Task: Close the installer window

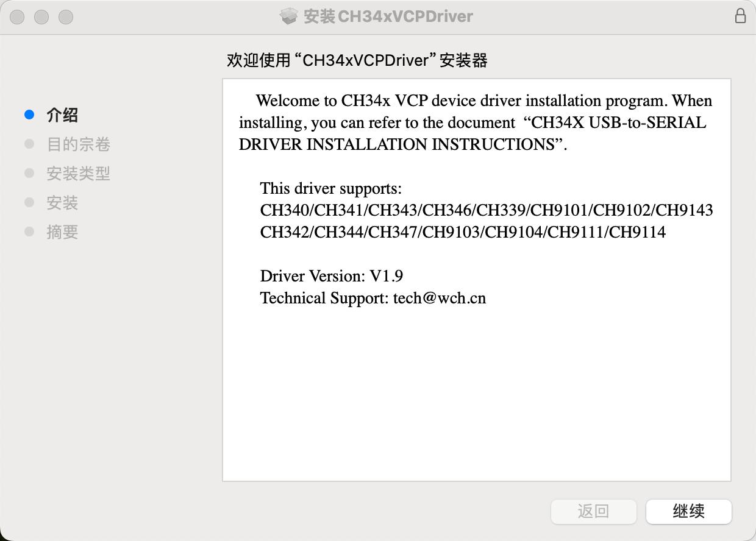Action: [17, 17]
